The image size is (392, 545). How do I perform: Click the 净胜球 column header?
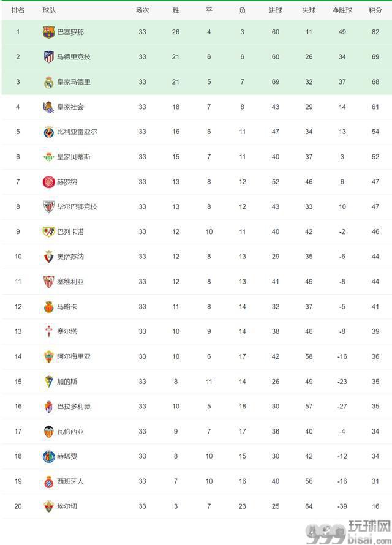[342, 10]
